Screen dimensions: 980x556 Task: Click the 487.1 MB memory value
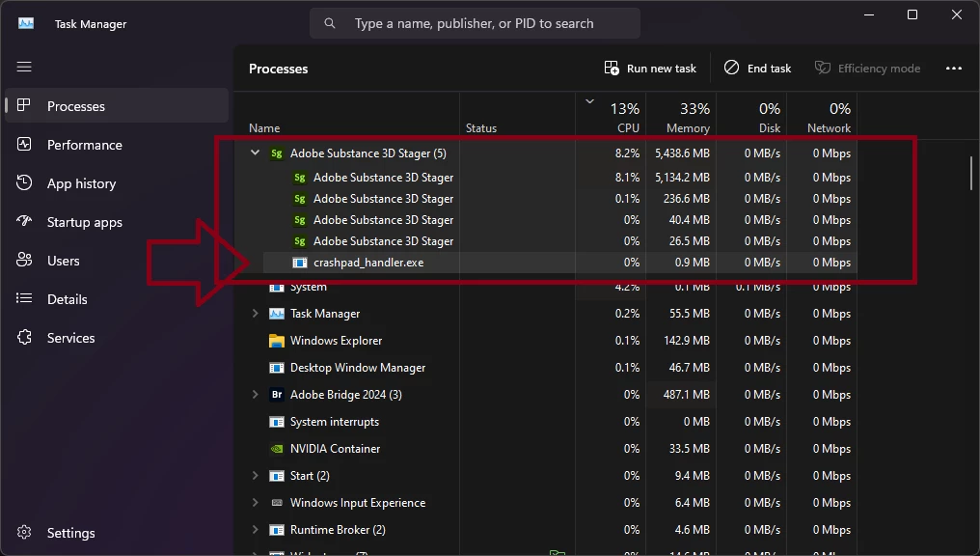point(686,395)
